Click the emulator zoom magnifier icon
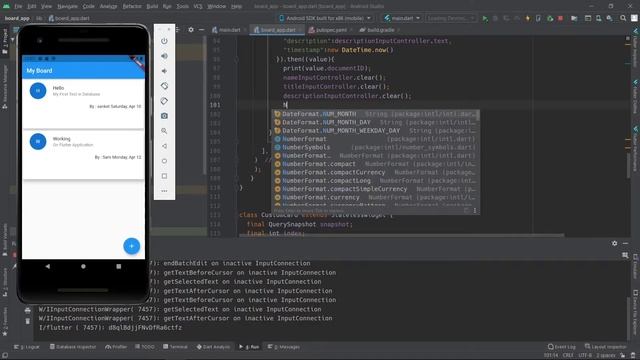Image resolution: width=640 pixels, height=360 pixels. point(164,131)
